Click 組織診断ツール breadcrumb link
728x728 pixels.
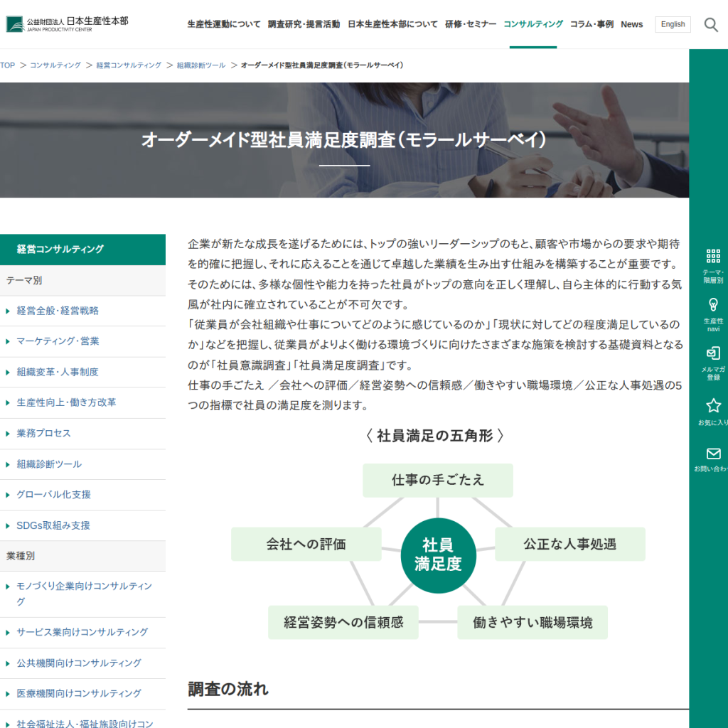[x=201, y=65]
